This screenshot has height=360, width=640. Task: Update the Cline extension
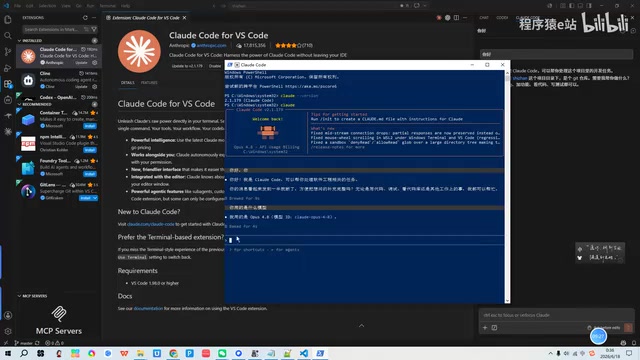(81, 87)
